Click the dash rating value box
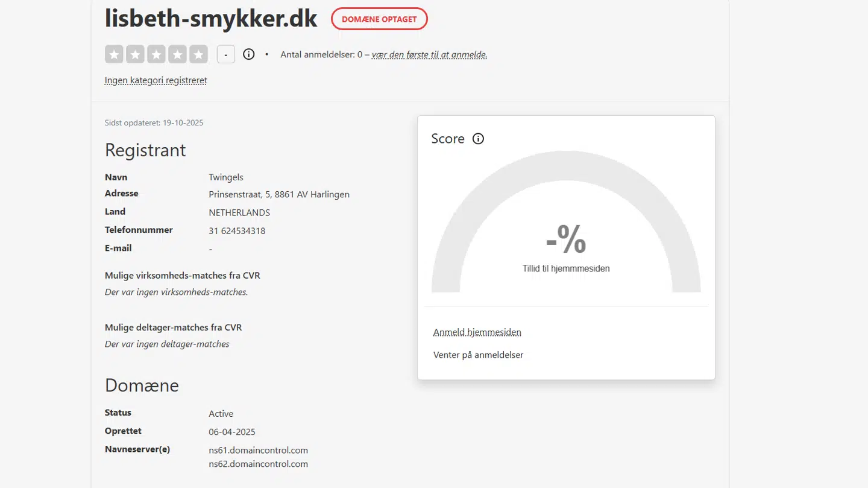The height and width of the screenshot is (488, 868). [x=225, y=54]
